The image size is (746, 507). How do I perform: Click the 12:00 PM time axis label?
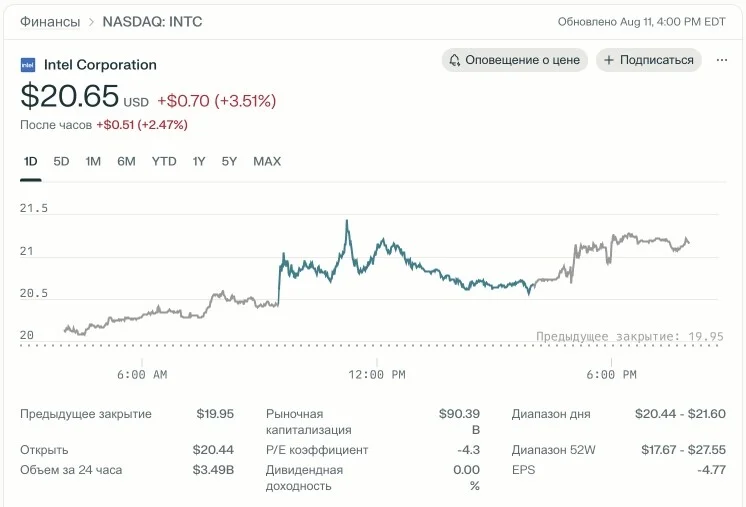pyautogui.click(x=377, y=375)
